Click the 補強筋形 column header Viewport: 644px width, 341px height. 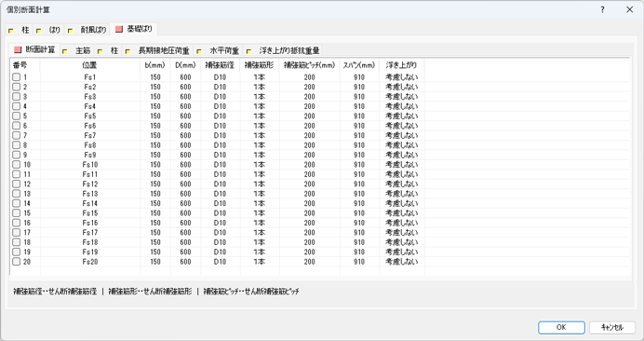[260, 65]
